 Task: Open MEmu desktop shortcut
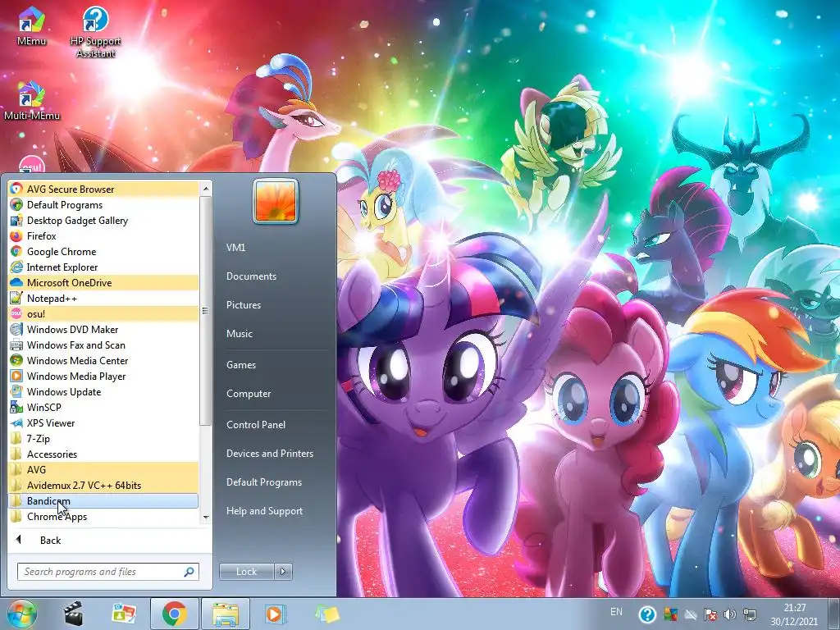coord(32,27)
